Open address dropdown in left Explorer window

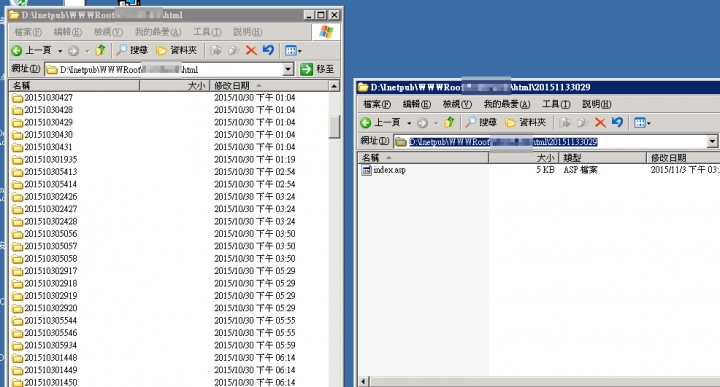tap(288, 69)
